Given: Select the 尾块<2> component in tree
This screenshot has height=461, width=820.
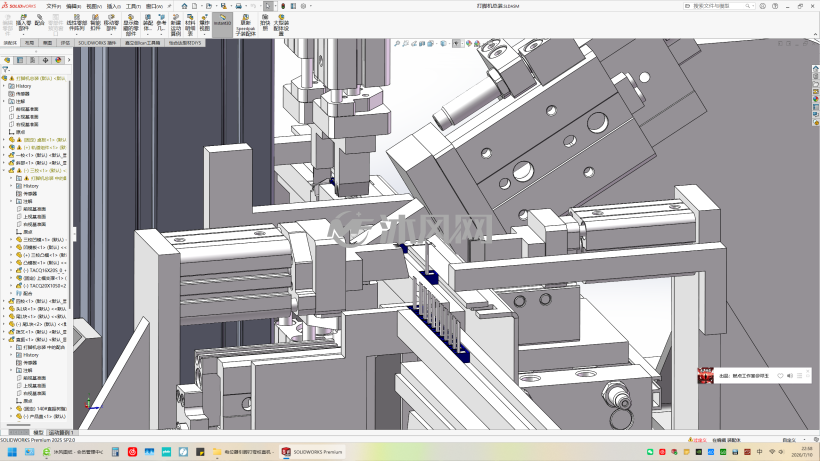Looking at the screenshot, I should 37,324.
